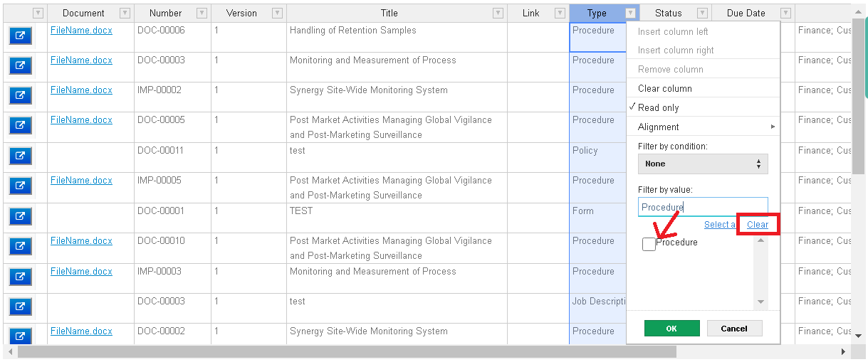Open external link icon for DOC-00010 row
The width and height of the screenshot is (868, 362).
(x=21, y=247)
